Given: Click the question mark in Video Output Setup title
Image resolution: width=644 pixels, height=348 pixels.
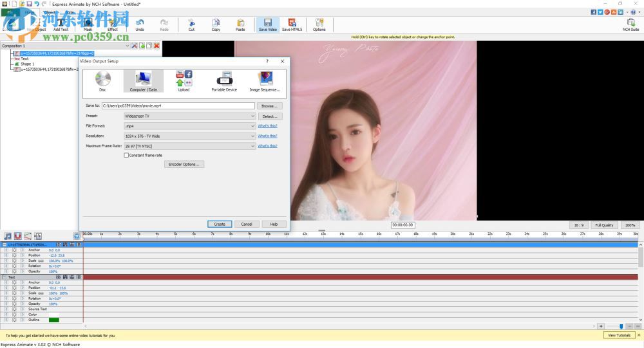Looking at the screenshot, I should (x=267, y=61).
